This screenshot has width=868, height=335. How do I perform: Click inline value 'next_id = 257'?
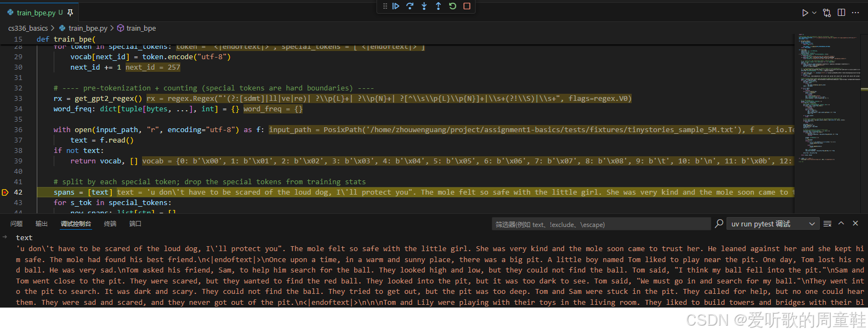click(153, 67)
